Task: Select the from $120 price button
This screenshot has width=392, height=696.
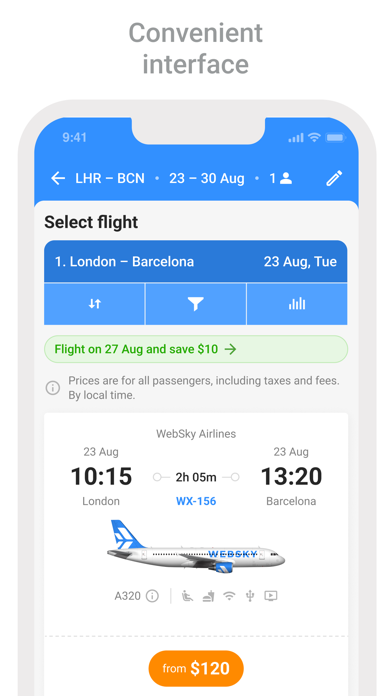Action: 196,668
